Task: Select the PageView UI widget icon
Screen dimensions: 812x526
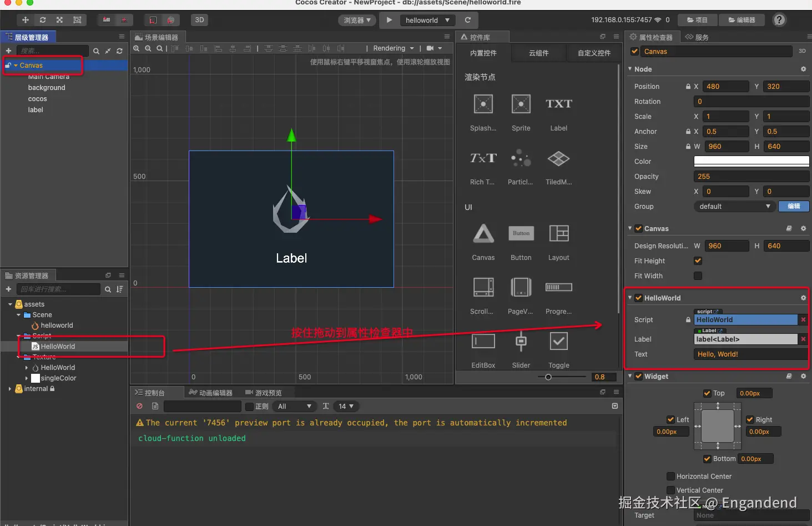Action: [521, 287]
